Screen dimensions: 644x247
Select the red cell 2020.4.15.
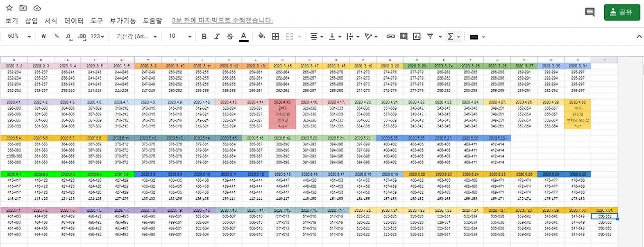[282, 102]
